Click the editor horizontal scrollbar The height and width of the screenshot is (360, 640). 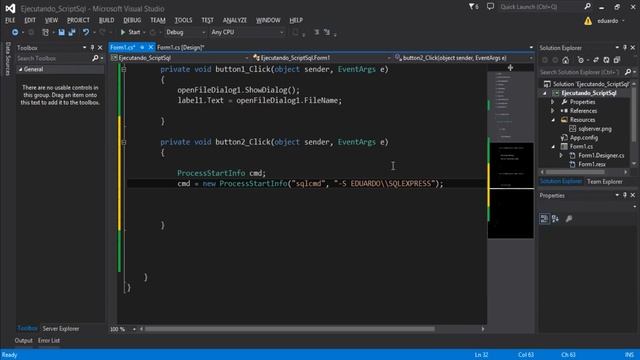pos(290,329)
